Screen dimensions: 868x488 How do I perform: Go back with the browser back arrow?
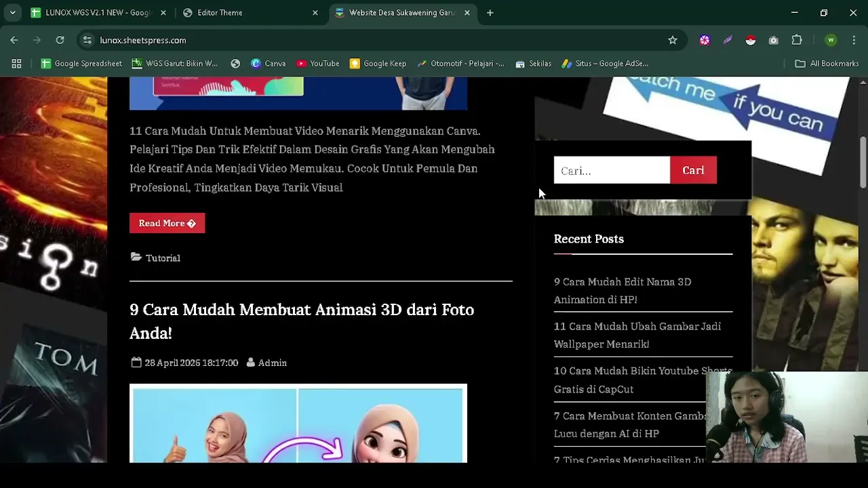pos(14,40)
